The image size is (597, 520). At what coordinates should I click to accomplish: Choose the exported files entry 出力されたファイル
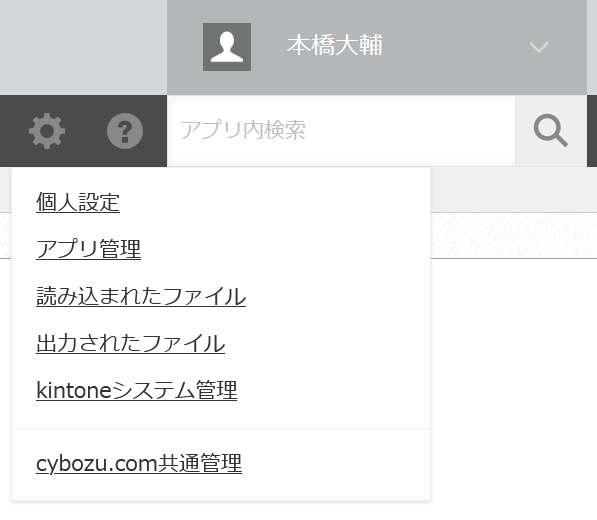tap(130, 343)
